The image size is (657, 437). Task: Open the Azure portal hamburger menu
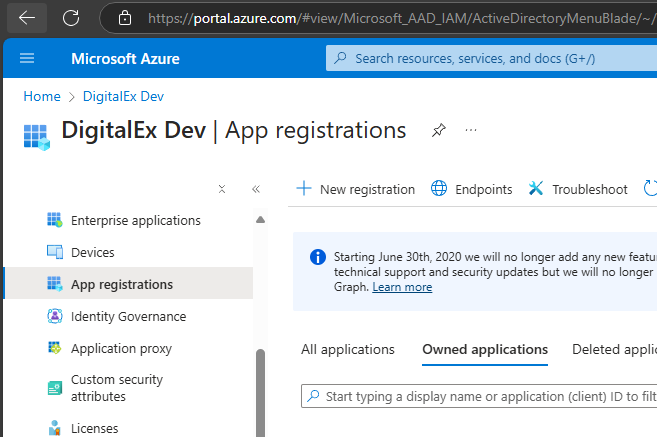pos(27,59)
